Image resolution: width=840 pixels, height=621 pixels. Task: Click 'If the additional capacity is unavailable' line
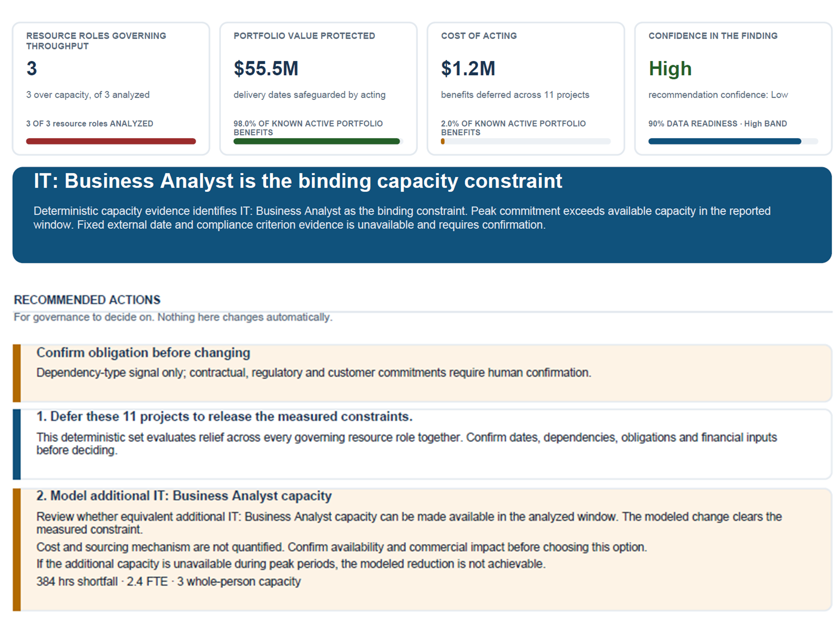tap(291, 564)
